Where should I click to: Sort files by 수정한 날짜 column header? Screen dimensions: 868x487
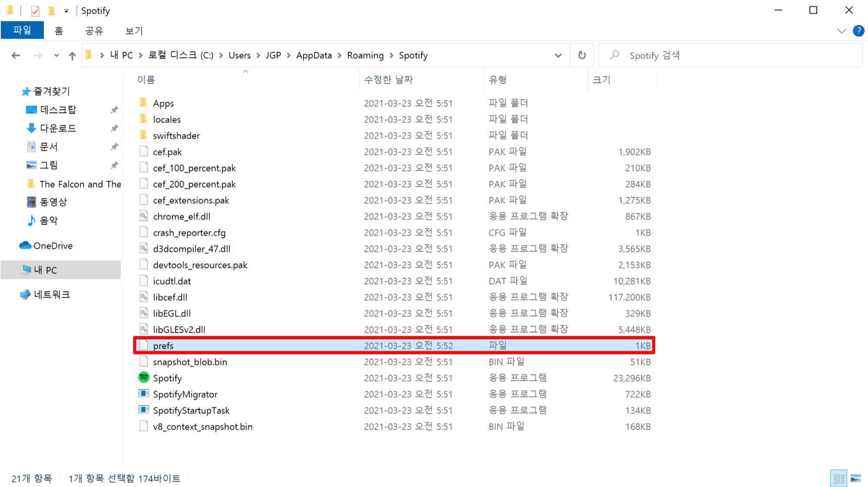[x=389, y=80]
